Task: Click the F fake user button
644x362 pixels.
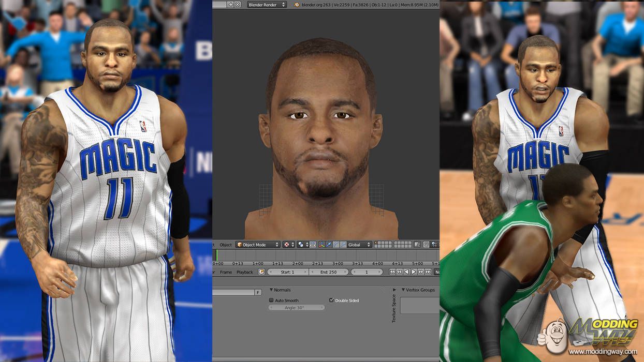Action: 258,293
